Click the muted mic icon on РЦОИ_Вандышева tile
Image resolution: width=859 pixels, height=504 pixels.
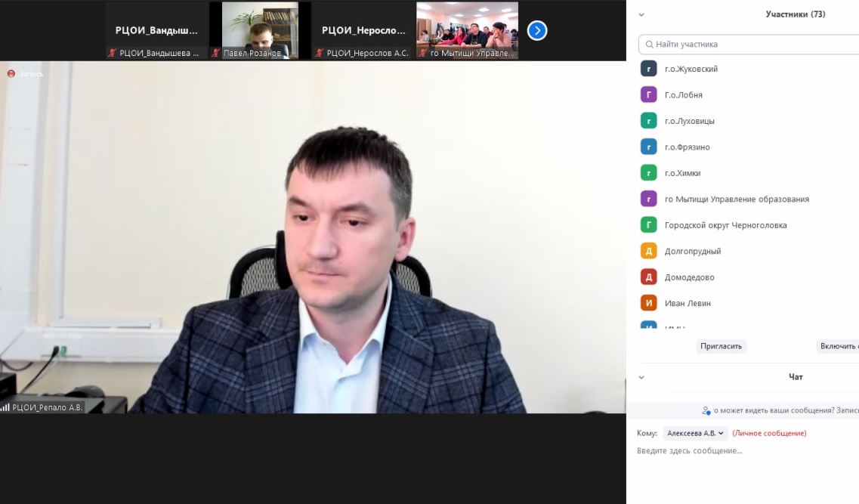(x=113, y=54)
